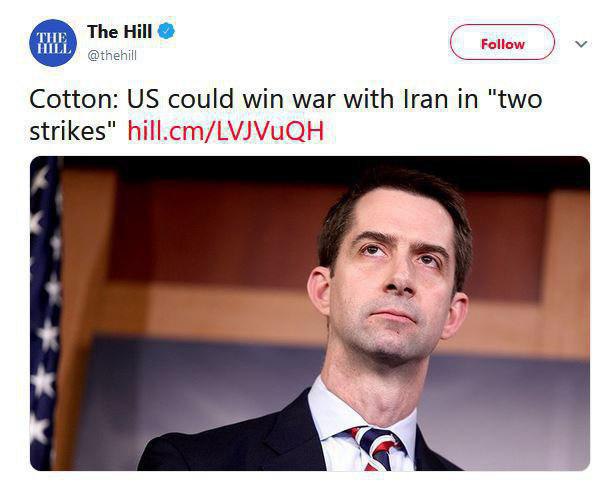This screenshot has height=485, width=616.
Task: Open The Hill round profile avatar
Action: click(x=53, y=43)
